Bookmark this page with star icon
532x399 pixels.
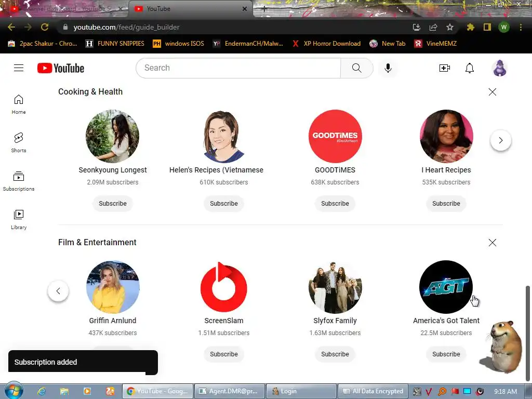(x=450, y=27)
